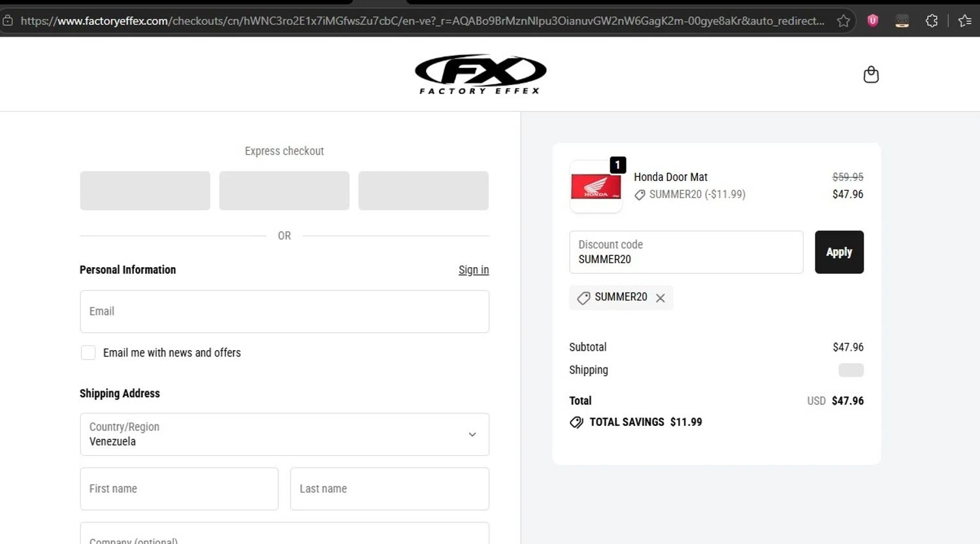Click the 'Shipping Address' heading
The height and width of the screenshot is (544, 980).
point(120,393)
